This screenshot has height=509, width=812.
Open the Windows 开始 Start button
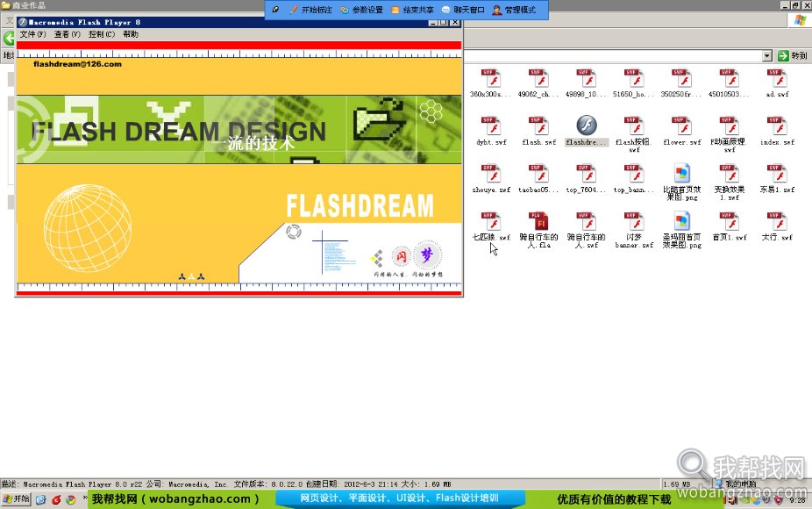coord(16,499)
